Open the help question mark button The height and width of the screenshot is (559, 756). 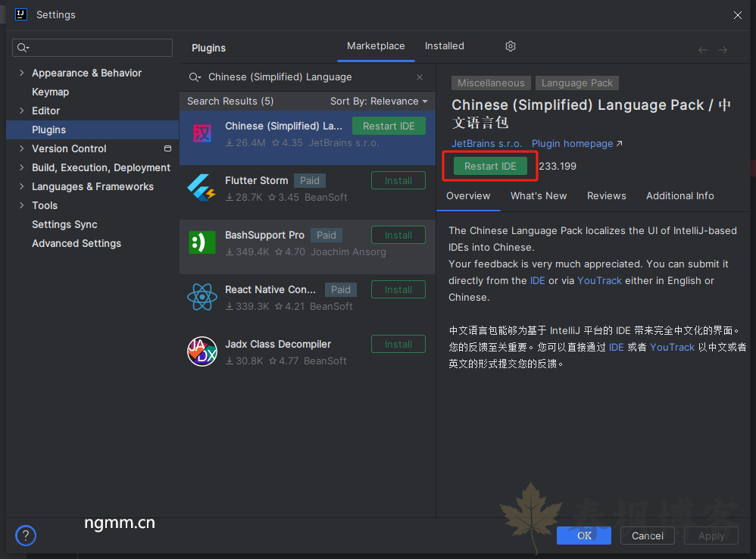26,536
